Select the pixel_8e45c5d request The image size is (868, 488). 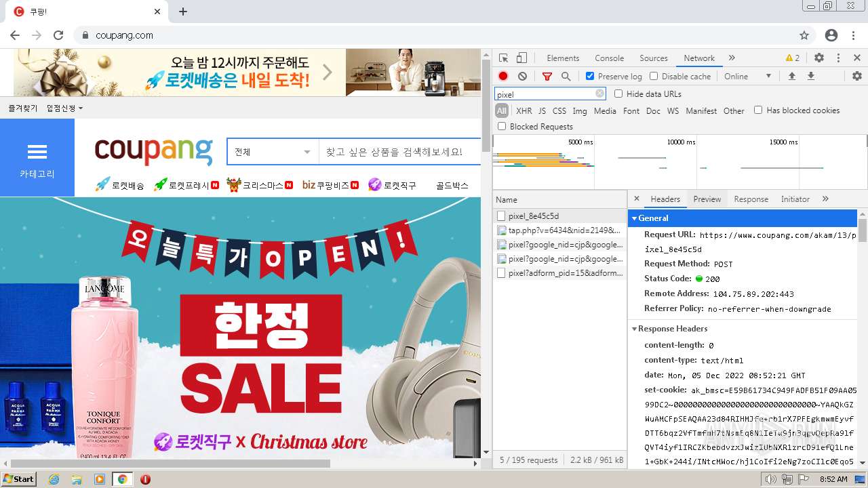pyautogui.click(x=559, y=216)
